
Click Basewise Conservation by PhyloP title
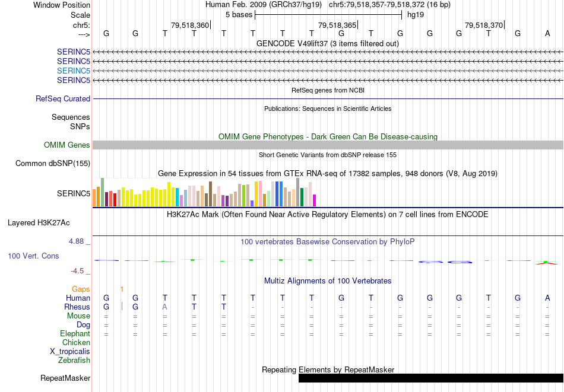click(x=328, y=242)
